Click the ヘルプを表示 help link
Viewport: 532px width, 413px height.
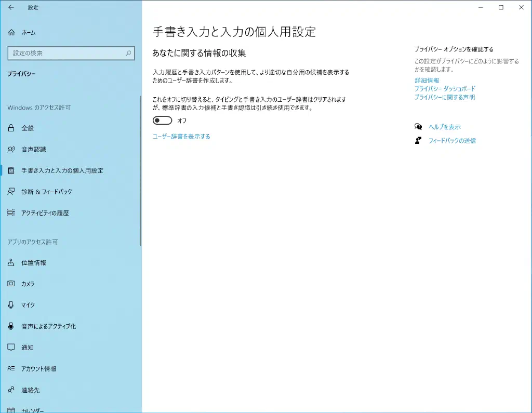pos(444,127)
